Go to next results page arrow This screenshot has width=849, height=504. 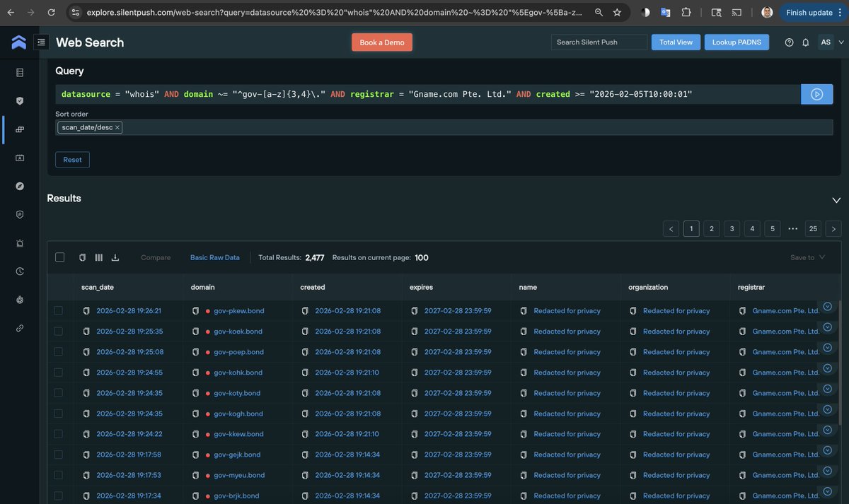[x=833, y=228]
